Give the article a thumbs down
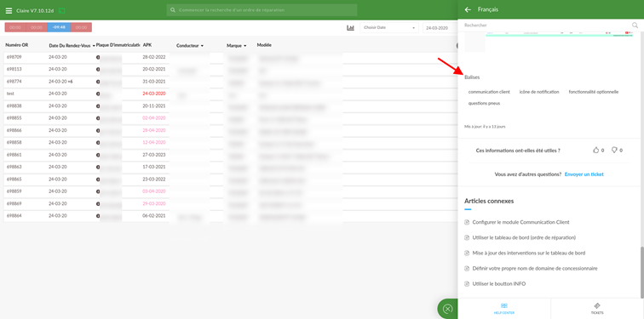This screenshot has width=644, height=319. [x=614, y=150]
